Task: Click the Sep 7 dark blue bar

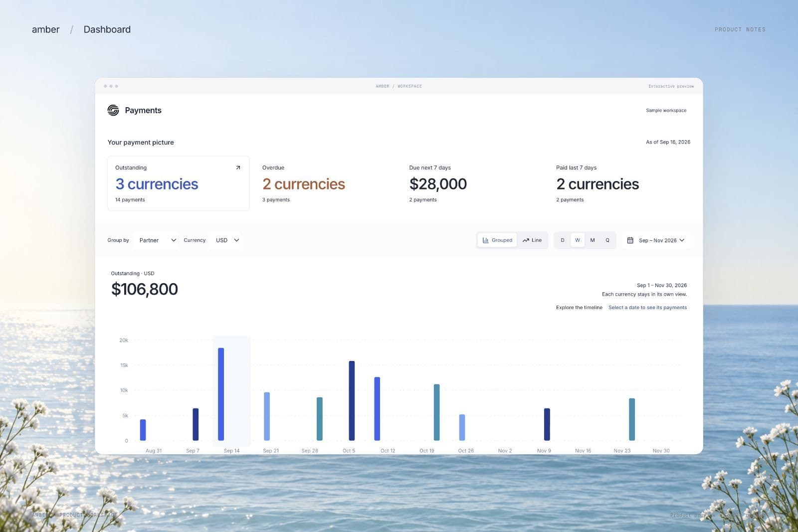Action: [196, 424]
